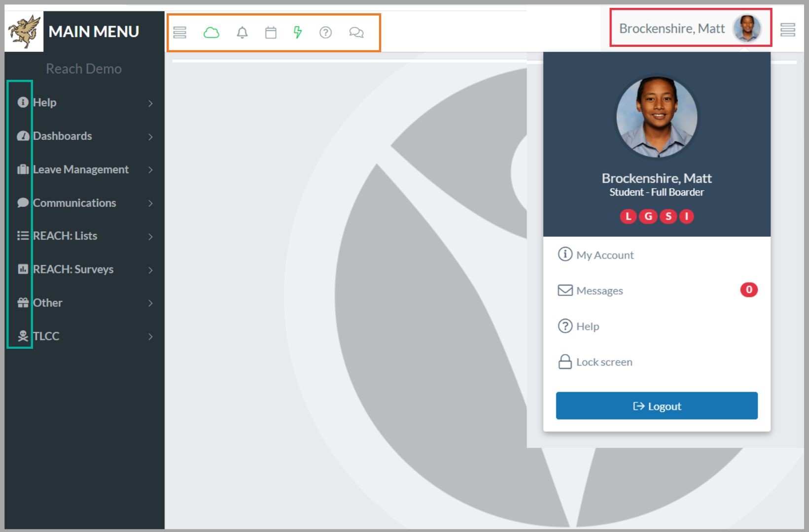Expand the REACH: Lists chevron
Viewport: 809px width, 532px height.
150,236
